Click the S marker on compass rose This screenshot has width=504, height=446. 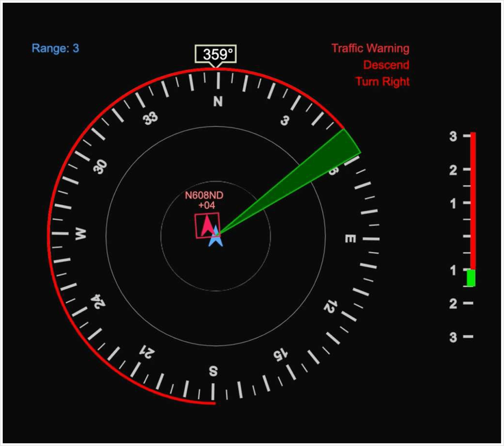coord(213,371)
